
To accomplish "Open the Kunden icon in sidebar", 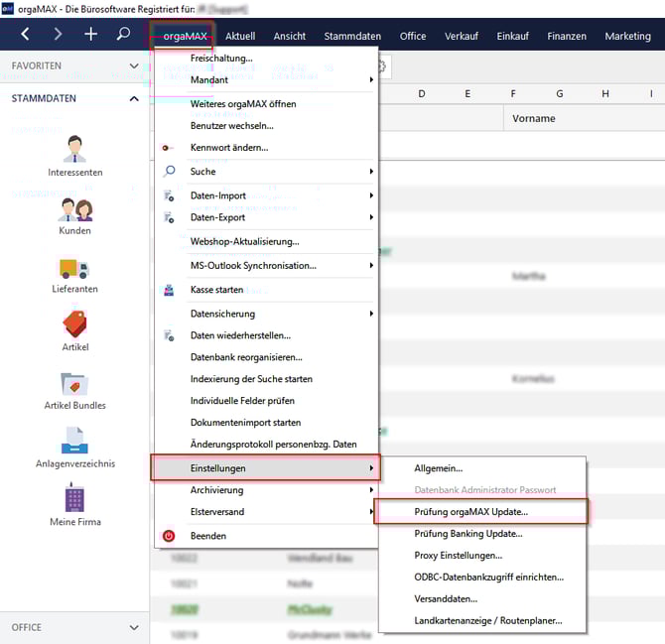I will click(x=74, y=209).
